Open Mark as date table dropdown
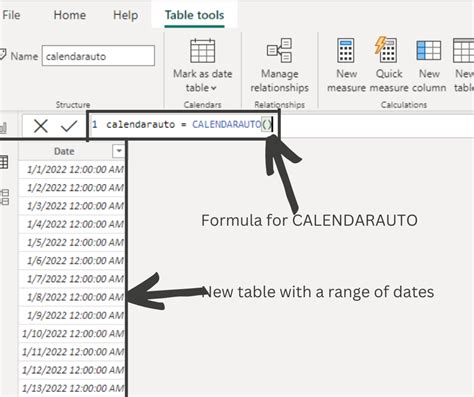This screenshot has height=397, width=474. point(202,66)
